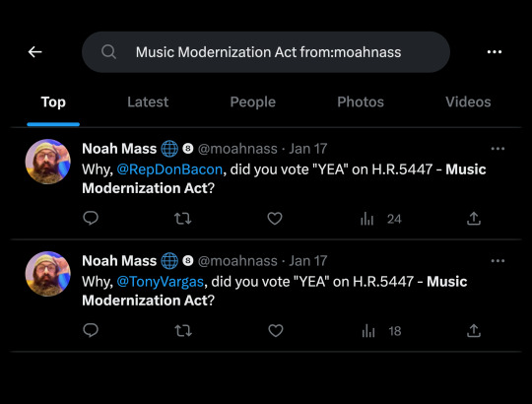532x404 pixels.
Task: View analytics showing 24 views
Action: [380, 219]
